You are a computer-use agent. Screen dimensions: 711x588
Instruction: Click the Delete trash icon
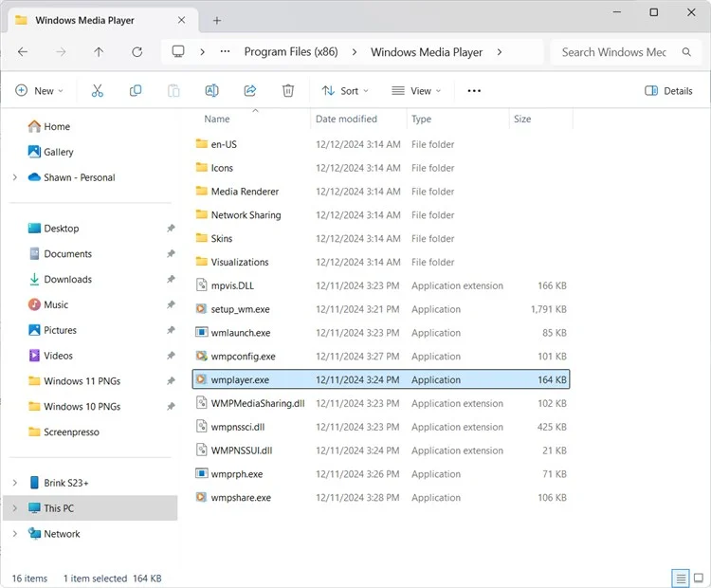click(288, 91)
